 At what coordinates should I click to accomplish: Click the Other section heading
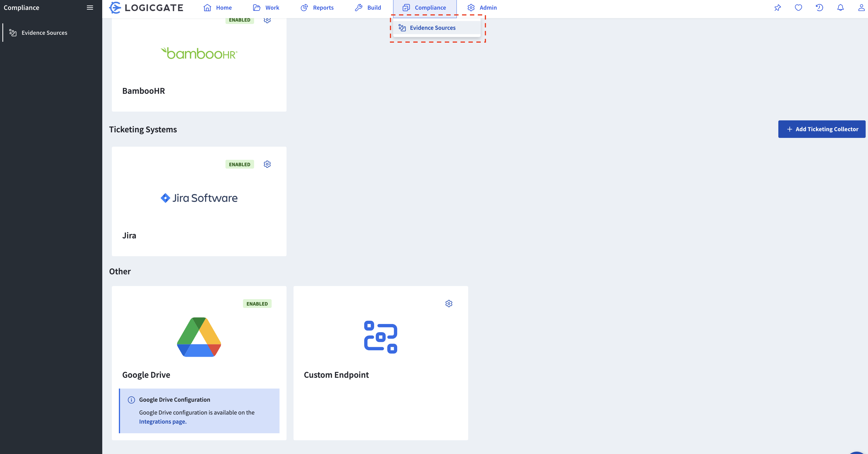(120, 271)
